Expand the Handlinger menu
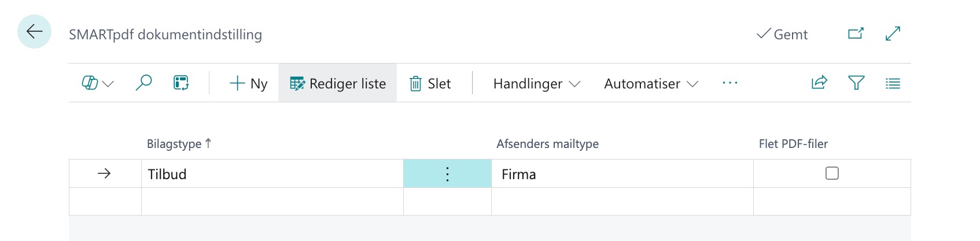 (x=536, y=84)
